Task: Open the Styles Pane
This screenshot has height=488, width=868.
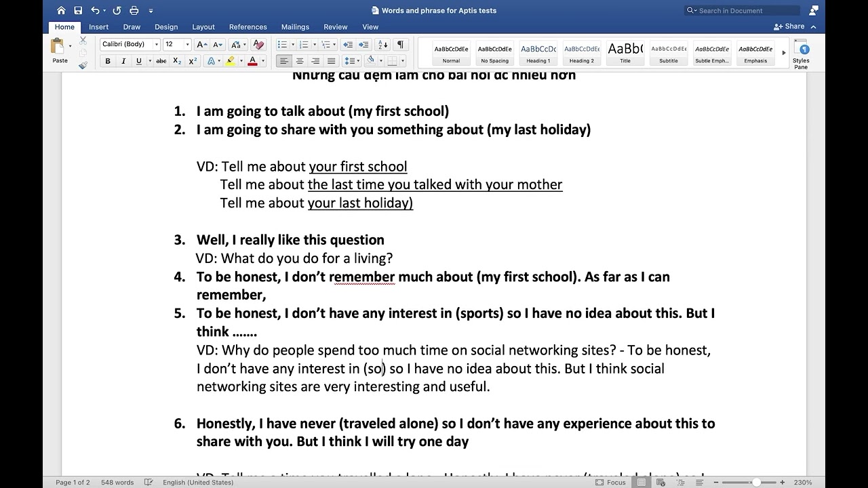Action: (801, 54)
